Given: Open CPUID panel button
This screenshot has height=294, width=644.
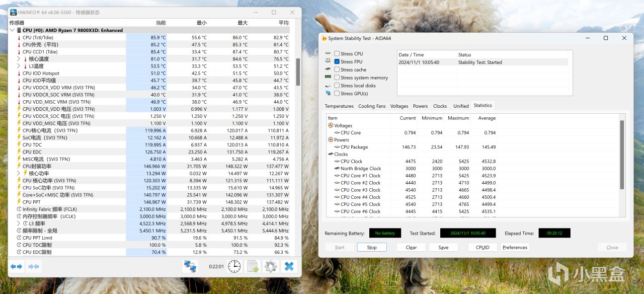Looking at the screenshot, I should [x=482, y=247].
